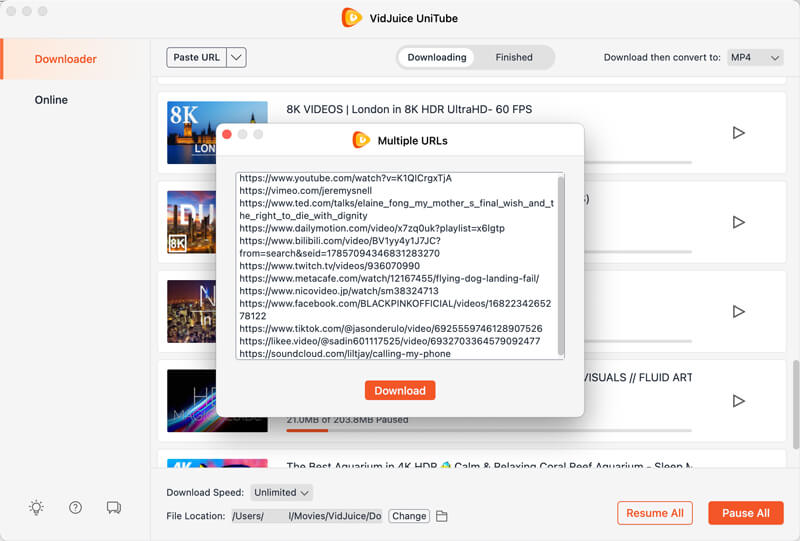Click the Resume All button
This screenshot has width=800, height=541.
(x=654, y=513)
